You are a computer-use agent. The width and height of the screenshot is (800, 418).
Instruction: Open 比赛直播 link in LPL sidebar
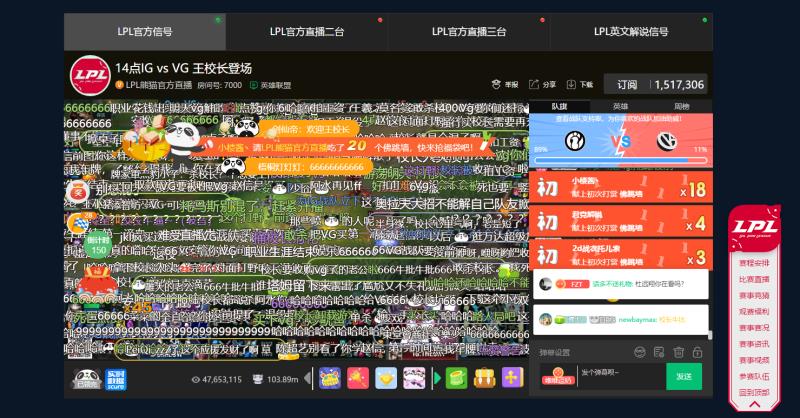[754, 280]
